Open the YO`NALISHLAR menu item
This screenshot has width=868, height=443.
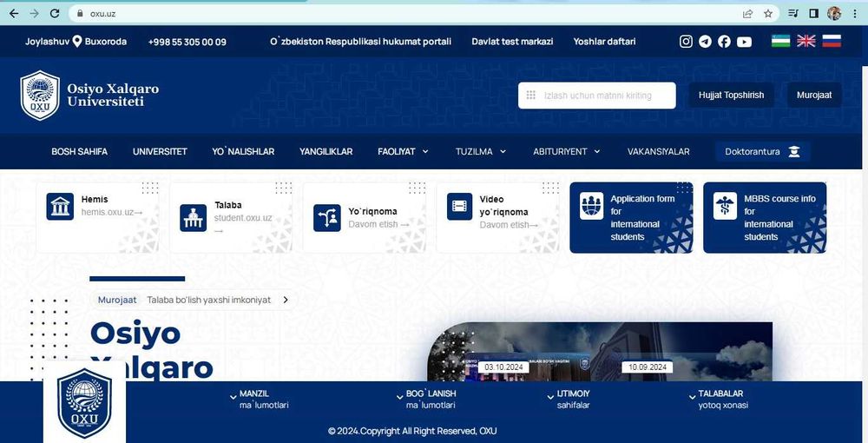[243, 152]
